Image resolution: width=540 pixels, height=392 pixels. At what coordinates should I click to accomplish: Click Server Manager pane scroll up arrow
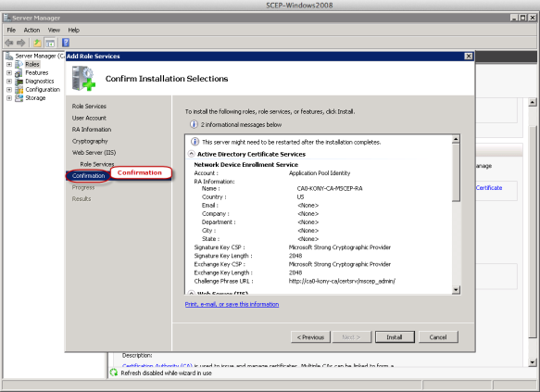(x=533, y=102)
